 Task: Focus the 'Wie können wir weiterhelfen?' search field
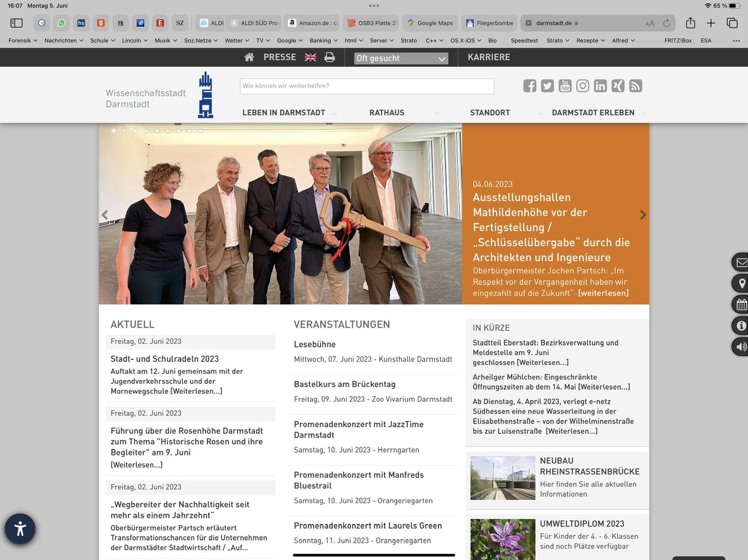[x=367, y=86]
